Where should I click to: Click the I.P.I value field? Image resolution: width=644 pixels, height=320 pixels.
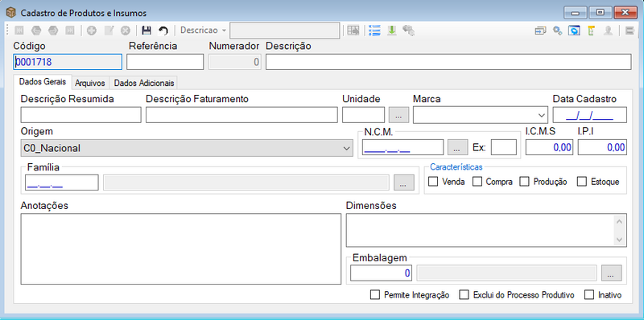click(x=602, y=147)
